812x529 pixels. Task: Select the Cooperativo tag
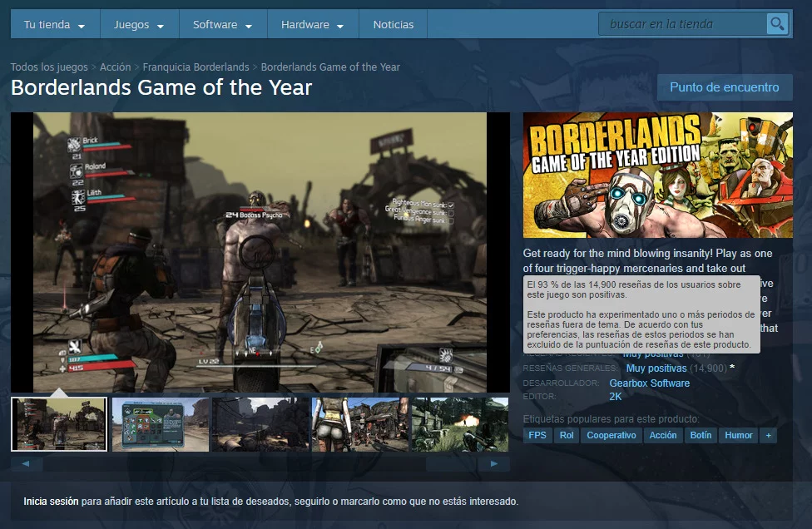[x=611, y=435]
